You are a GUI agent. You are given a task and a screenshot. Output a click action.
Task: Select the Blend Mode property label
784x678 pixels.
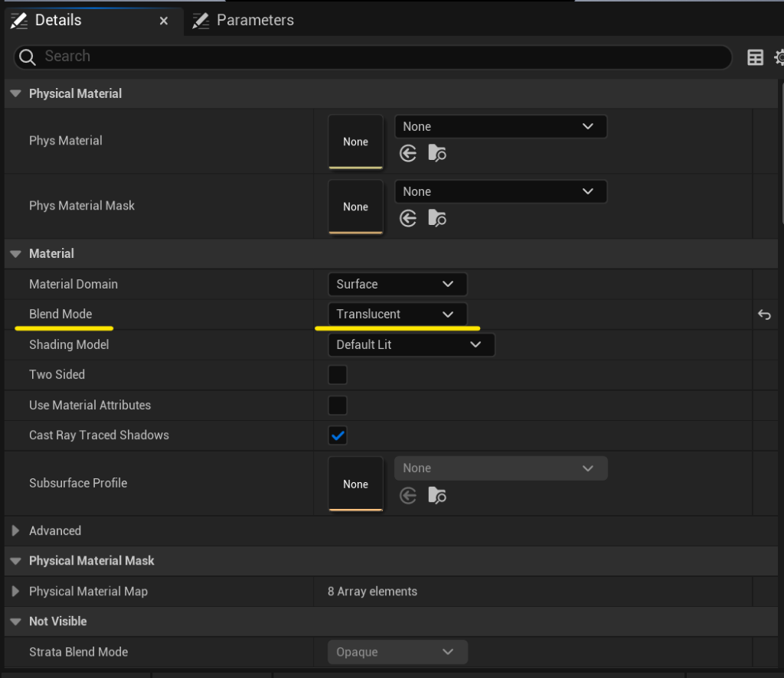pos(60,315)
